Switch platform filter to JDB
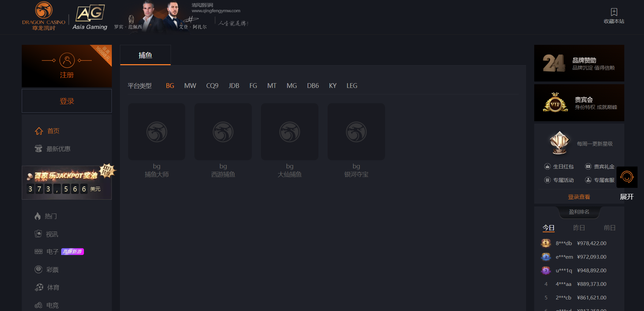The height and width of the screenshot is (311, 644). click(234, 86)
